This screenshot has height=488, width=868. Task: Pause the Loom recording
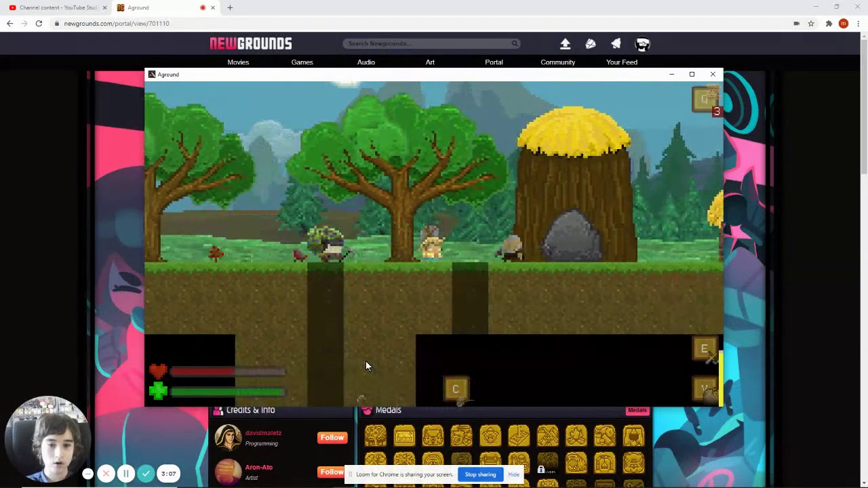coord(126,474)
